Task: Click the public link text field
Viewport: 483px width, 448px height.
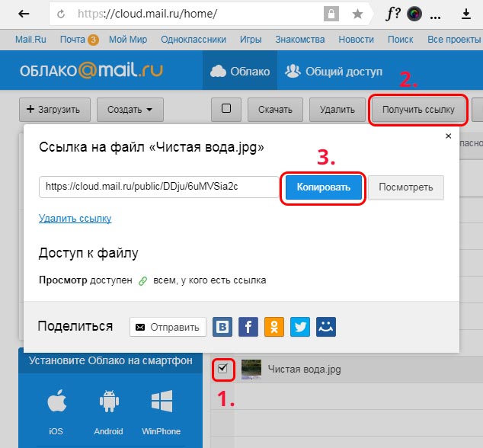Action: coord(159,187)
